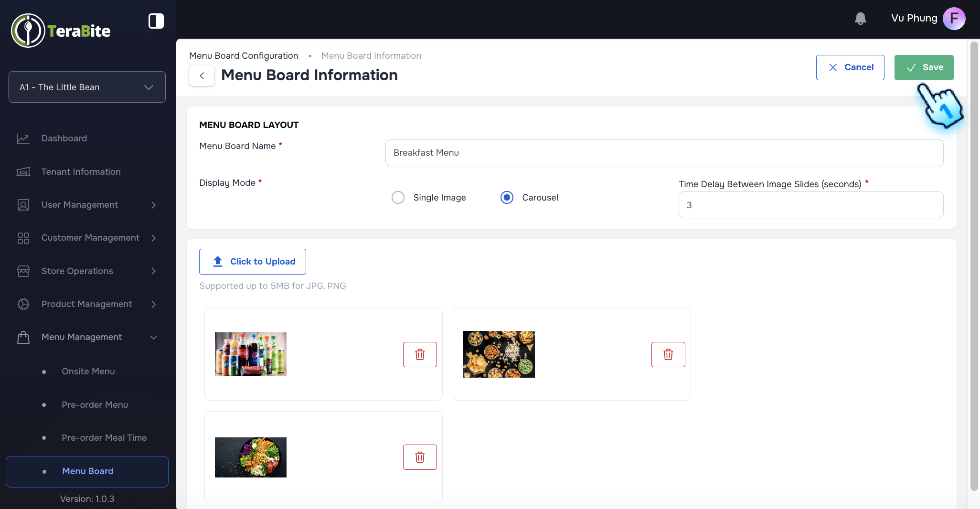980x509 pixels.
Task: Collapse the Menu Management section
Action: click(x=153, y=338)
